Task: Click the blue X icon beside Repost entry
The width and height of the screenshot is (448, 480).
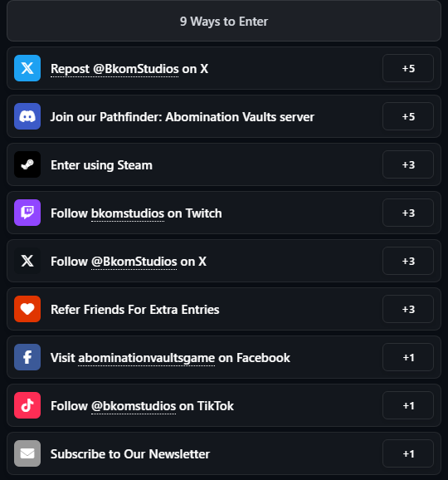Action: click(x=27, y=68)
